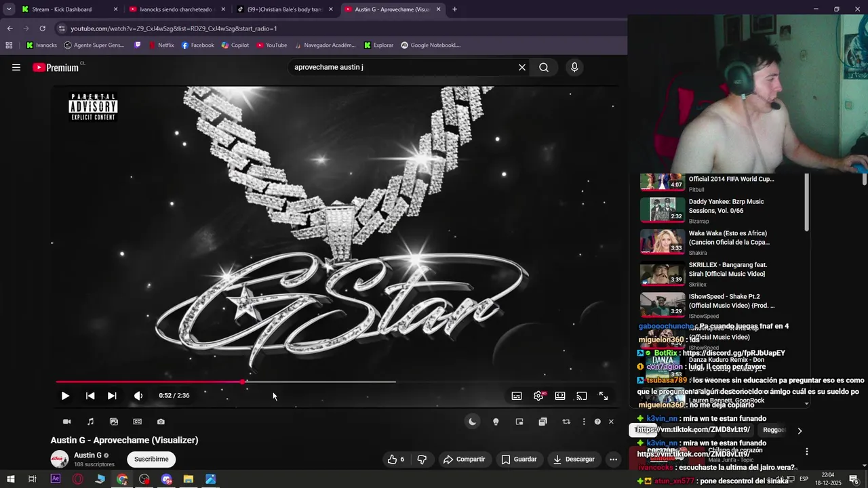Skip to next video in player
Image resolution: width=868 pixels, height=488 pixels.
pos(112,396)
